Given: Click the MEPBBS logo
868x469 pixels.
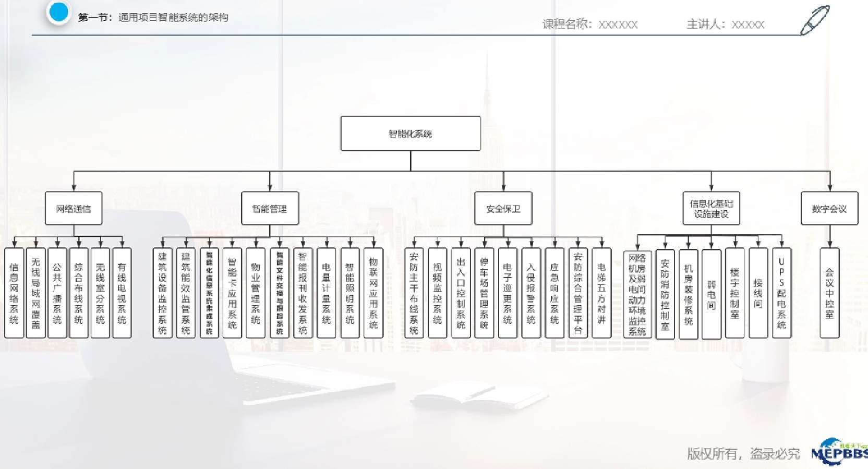Looking at the screenshot, I should coord(839,452).
